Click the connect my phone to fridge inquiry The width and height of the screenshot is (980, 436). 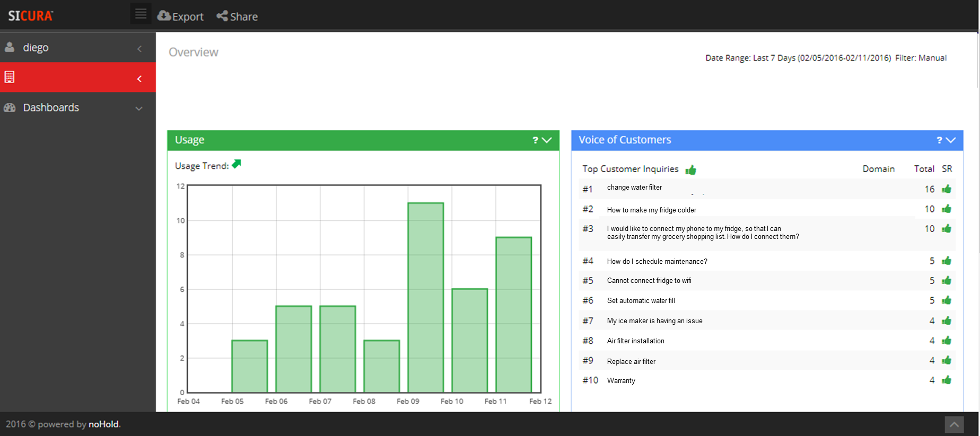[703, 233]
